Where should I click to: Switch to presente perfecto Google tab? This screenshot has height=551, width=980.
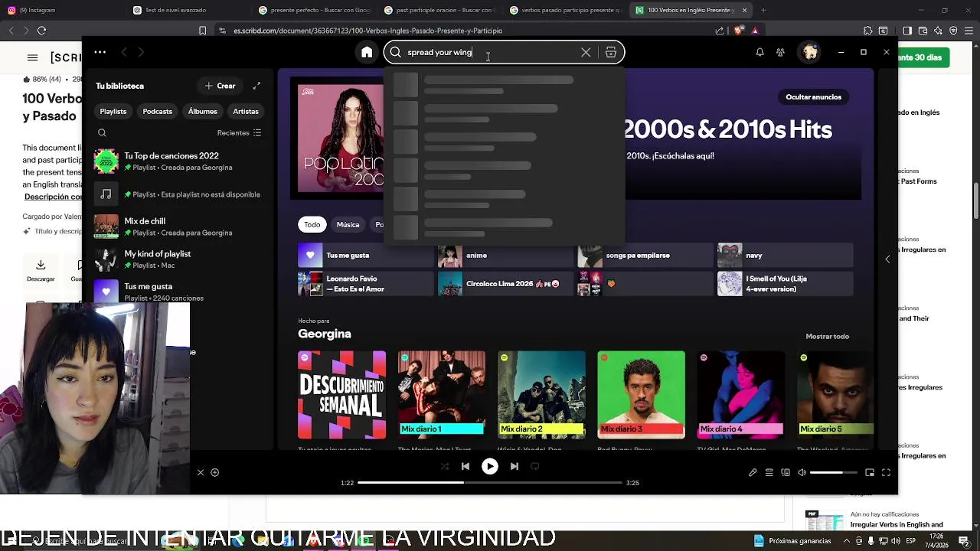point(315,10)
